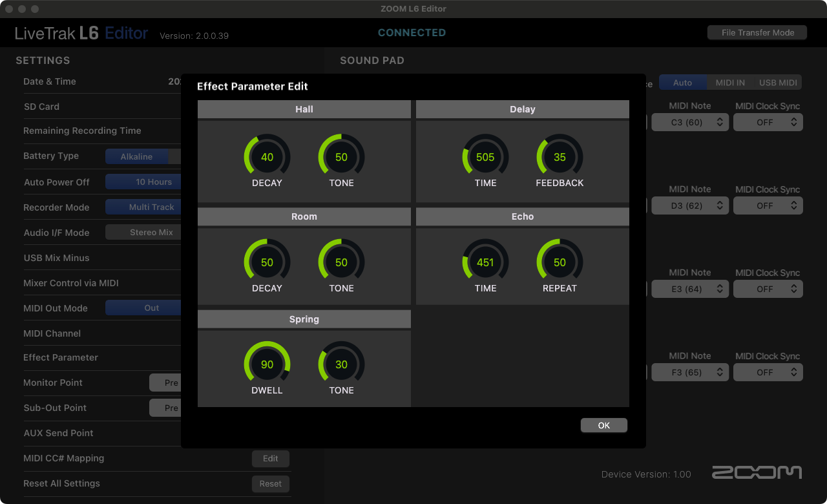Expand first MIDI Clock Sync OFF dropdown
This screenshot has height=504, width=827.
(x=768, y=122)
